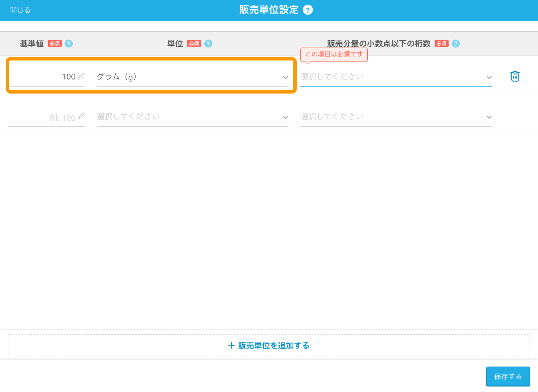The height and width of the screenshot is (392, 538).
Task: Click the 保存する button
Action: click(x=508, y=376)
